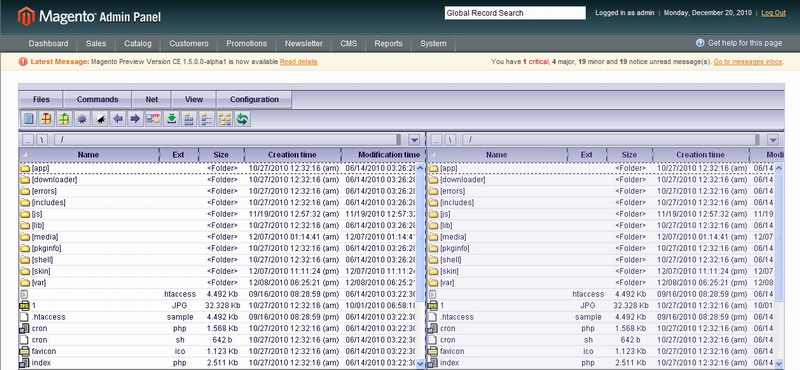Click the green refresh arrows icon
Viewport: 800px width, 370px height.
point(242,119)
